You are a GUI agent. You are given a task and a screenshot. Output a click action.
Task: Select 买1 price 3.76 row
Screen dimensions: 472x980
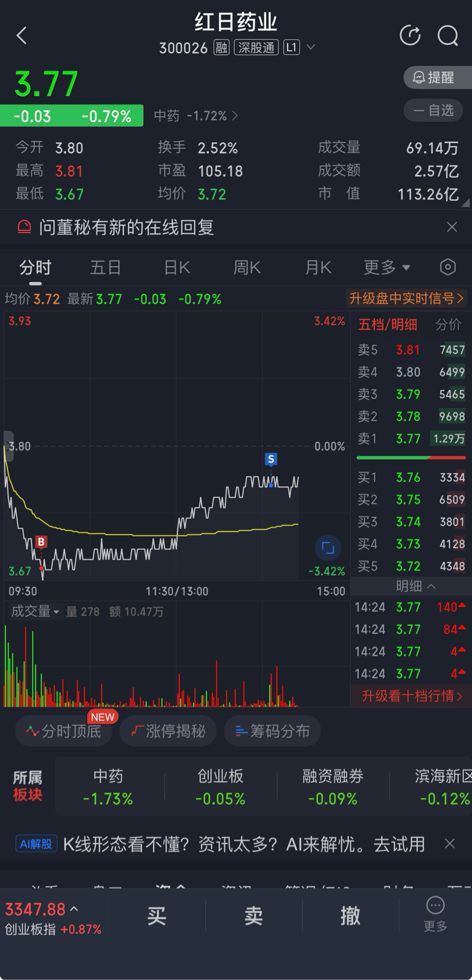click(411, 477)
